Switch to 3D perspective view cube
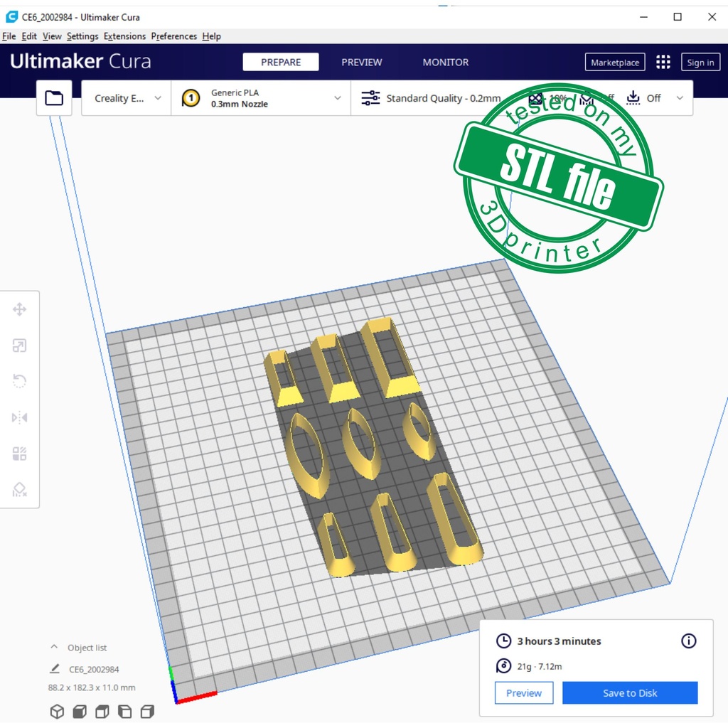The width and height of the screenshot is (728, 728). coord(57,711)
